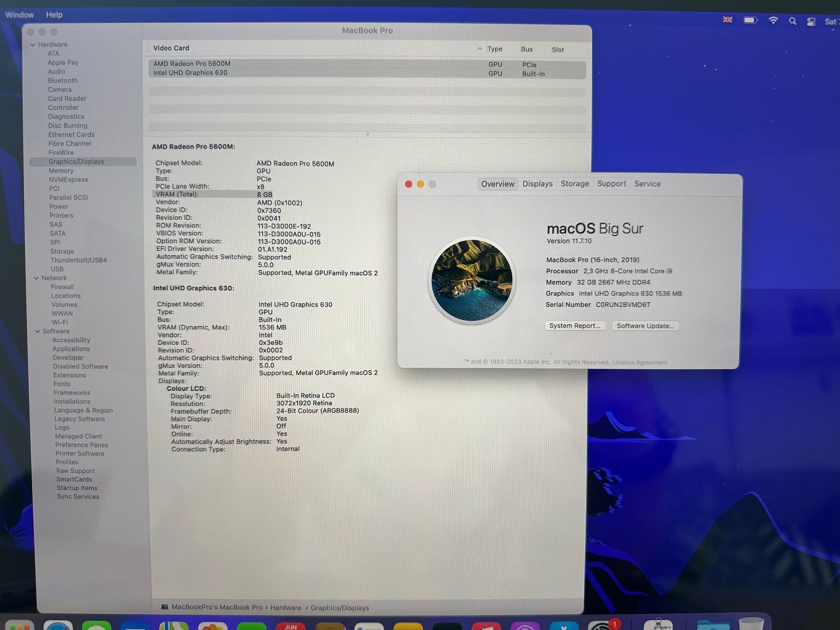The width and height of the screenshot is (840, 630).
Task: Open the Licence Agreement link
Action: click(639, 362)
